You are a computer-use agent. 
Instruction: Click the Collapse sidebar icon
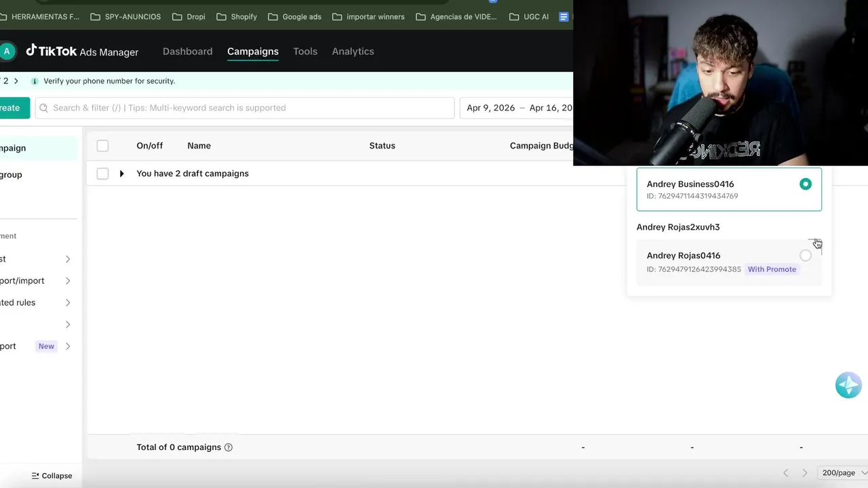point(35,476)
